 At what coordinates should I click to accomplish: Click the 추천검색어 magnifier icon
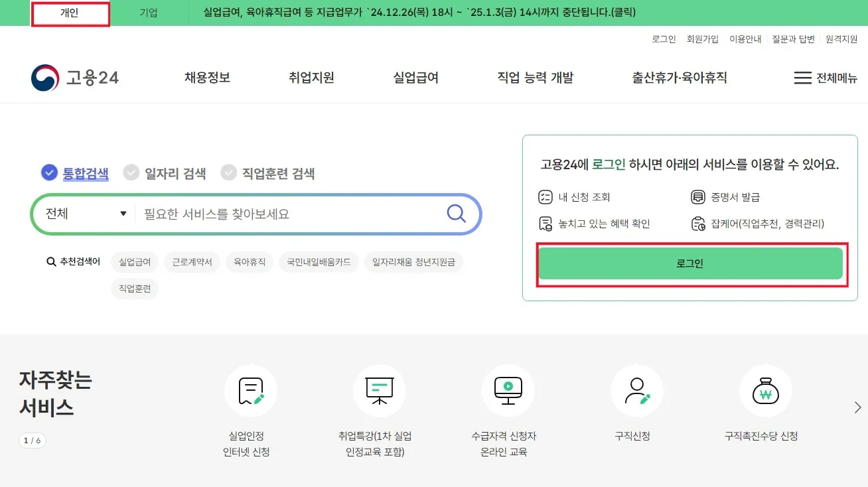tap(51, 262)
